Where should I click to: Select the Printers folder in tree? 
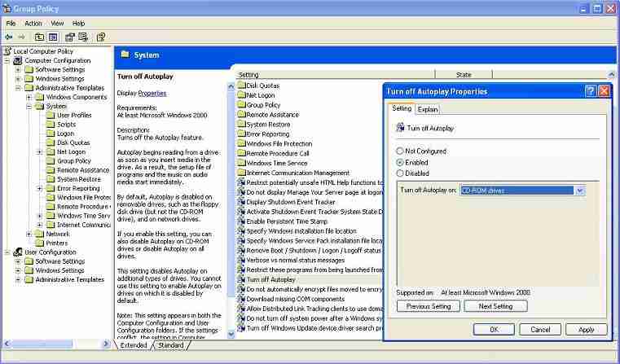pyautogui.click(x=56, y=243)
